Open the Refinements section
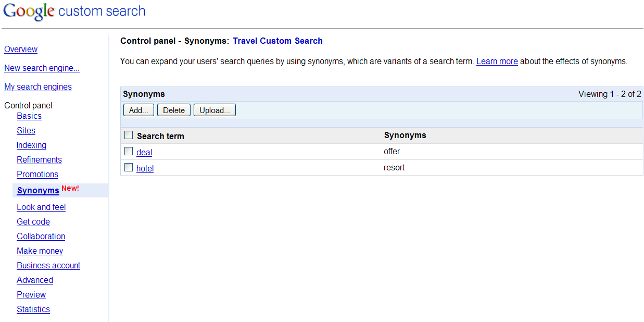644x322 pixels. point(39,159)
